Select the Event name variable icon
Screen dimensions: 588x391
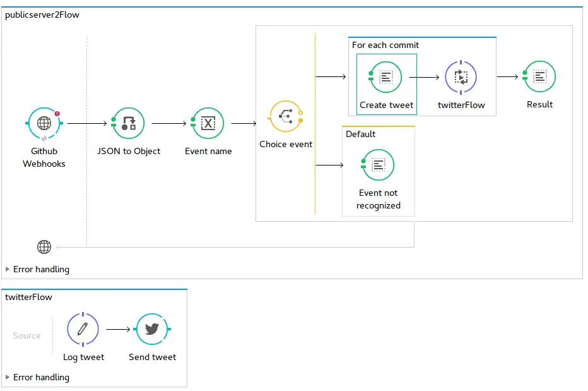point(208,123)
